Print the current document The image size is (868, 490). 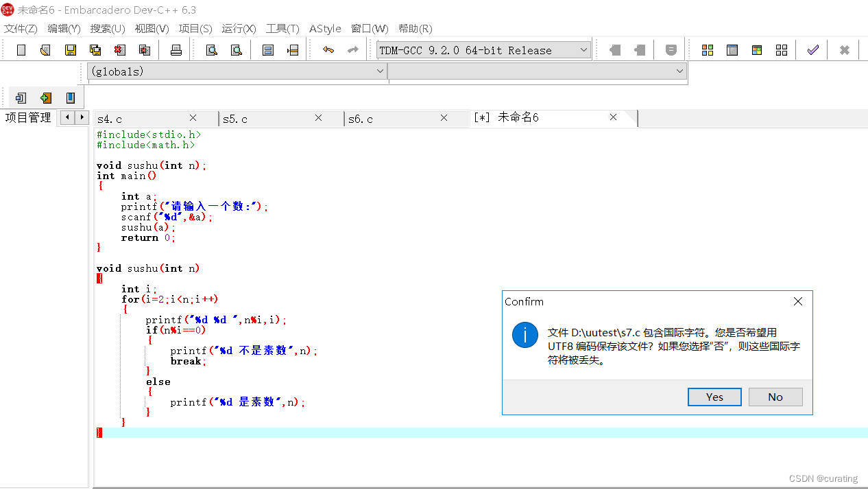point(176,50)
